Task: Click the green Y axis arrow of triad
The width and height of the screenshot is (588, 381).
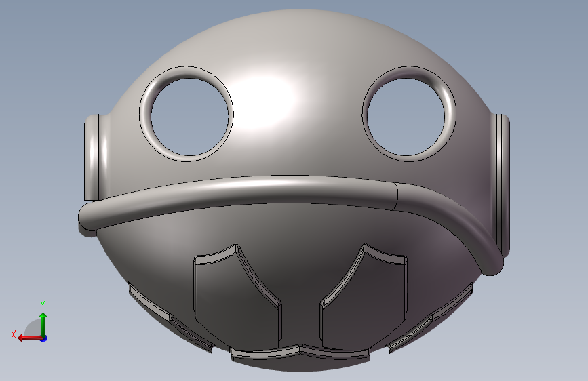Action: (x=43, y=323)
